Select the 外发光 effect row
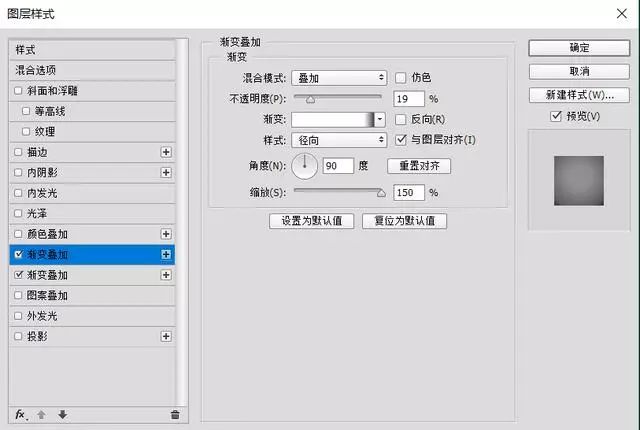Image resolution: width=640 pixels, height=430 pixels. [93, 316]
